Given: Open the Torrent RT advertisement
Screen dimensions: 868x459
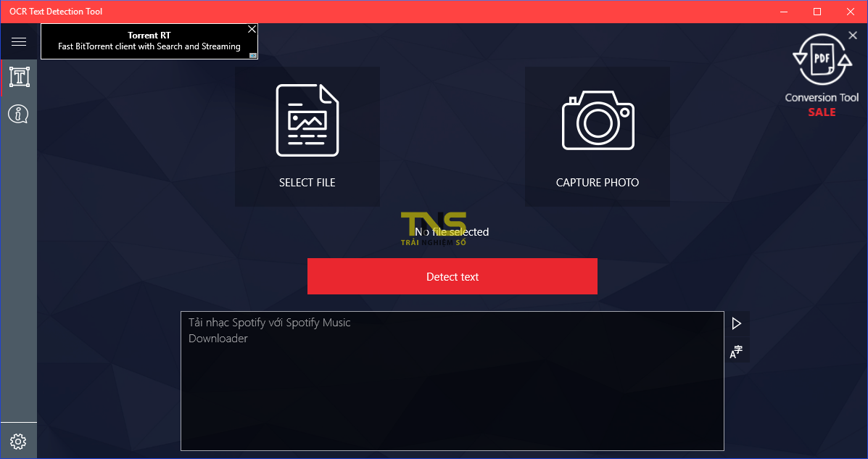Looking at the screenshot, I should pyautogui.click(x=149, y=41).
